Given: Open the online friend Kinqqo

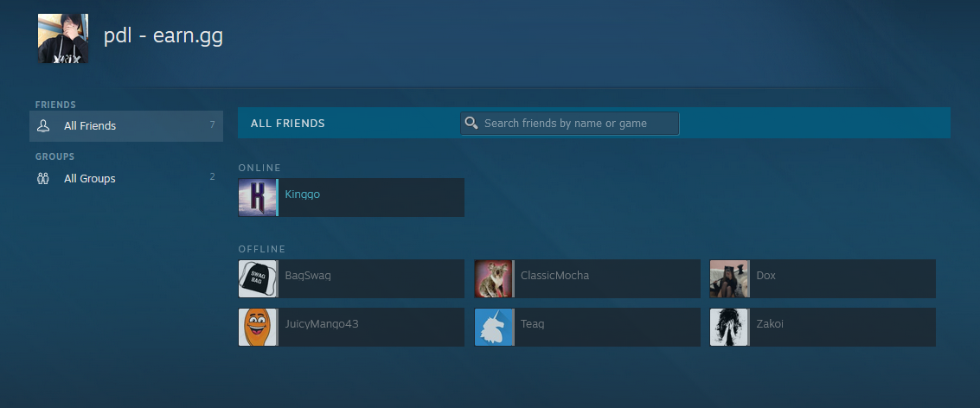Looking at the screenshot, I should pyautogui.click(x=351, y=197).
